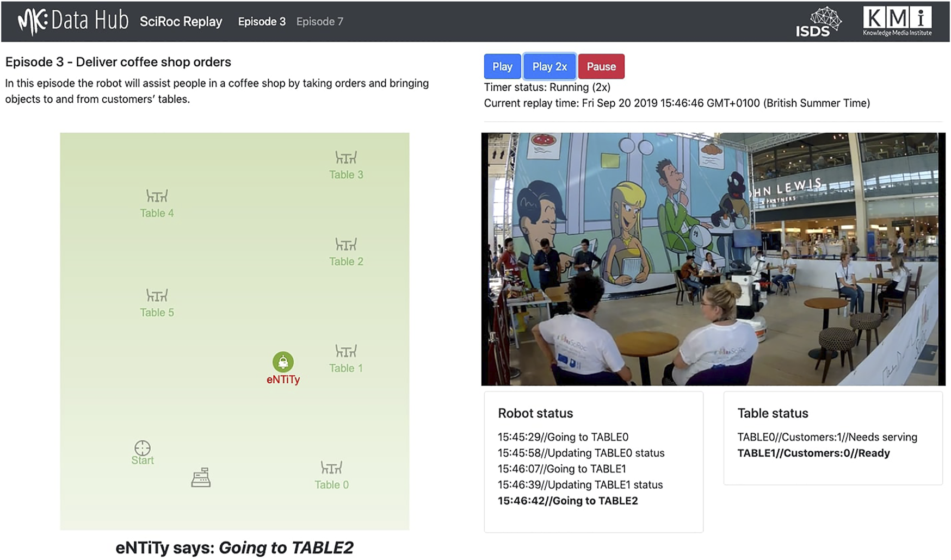
Task: Click the coffee shop video frame
Action: 713,259
